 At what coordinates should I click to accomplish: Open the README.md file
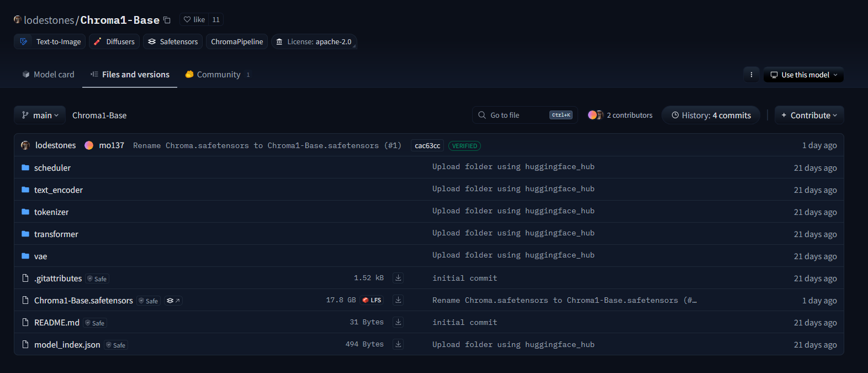point(57,322)
